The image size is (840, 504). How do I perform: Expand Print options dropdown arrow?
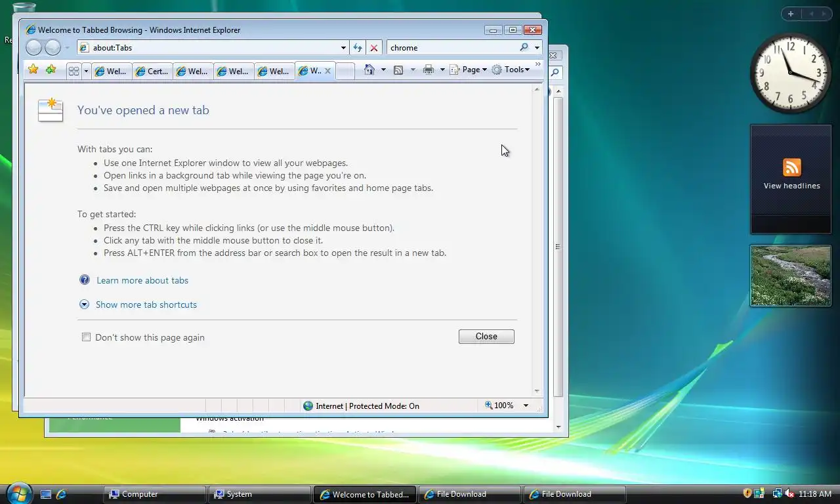(442, 70)
